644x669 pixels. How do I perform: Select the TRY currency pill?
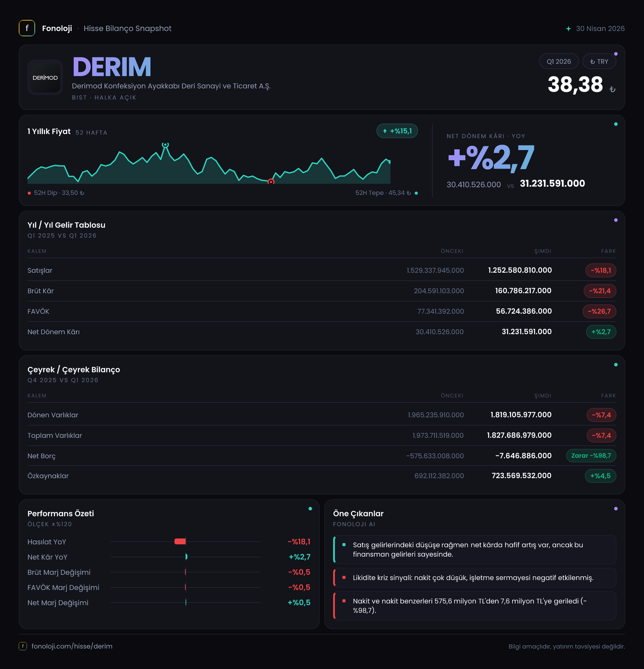[x=599, y=61]
